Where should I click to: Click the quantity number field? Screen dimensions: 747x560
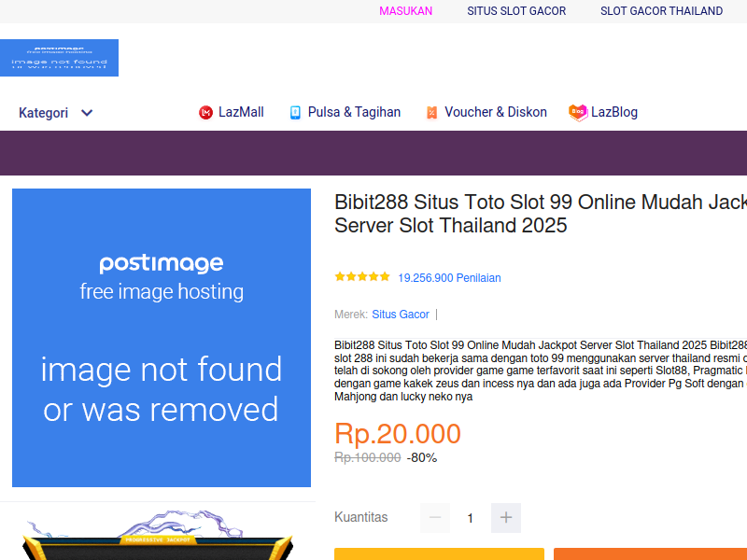point(471,518)
